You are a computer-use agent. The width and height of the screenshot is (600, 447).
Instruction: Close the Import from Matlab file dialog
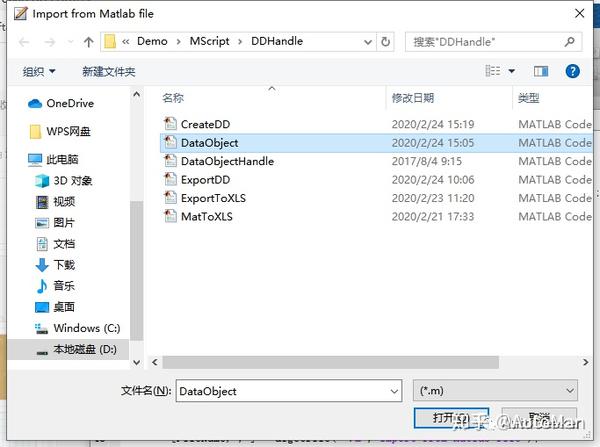click(579, 13)
